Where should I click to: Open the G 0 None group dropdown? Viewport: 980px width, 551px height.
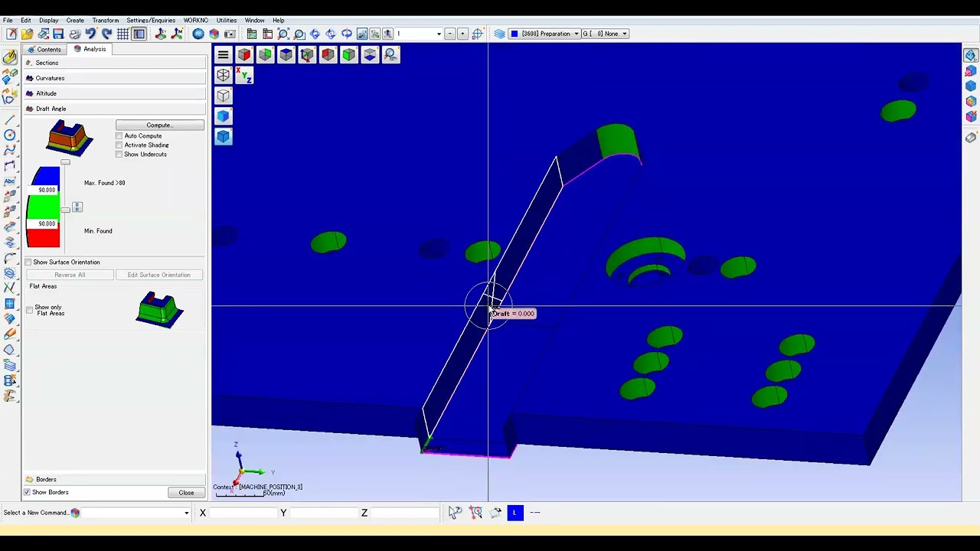pyautogui.click(x=605, y=34)
